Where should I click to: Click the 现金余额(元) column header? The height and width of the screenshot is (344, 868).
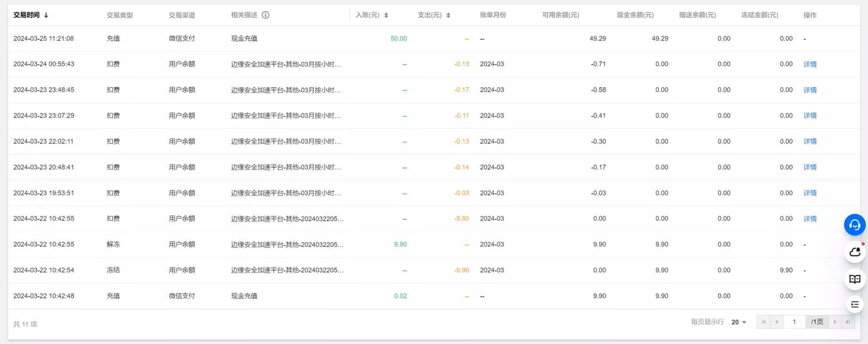(x=635, y=15)
